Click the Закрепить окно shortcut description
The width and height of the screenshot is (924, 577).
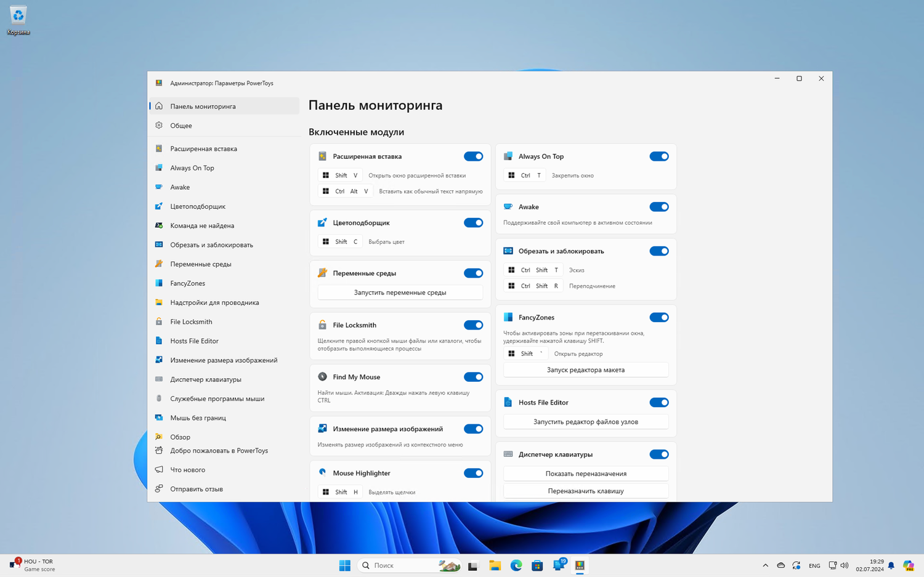[573, 176]
